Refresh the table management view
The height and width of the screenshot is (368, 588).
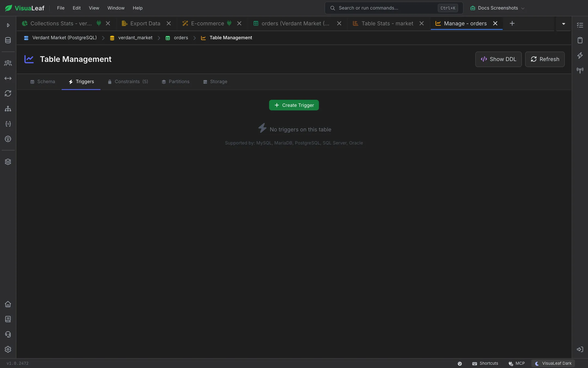click(x=545, y=59)
